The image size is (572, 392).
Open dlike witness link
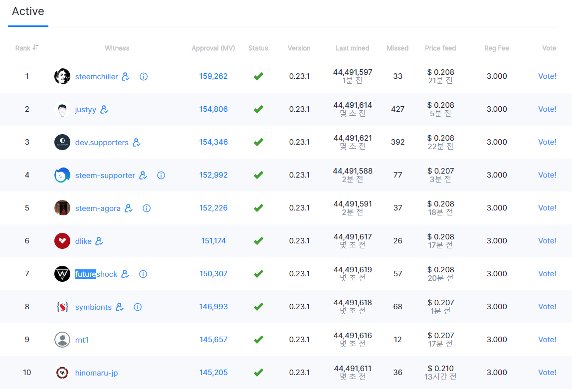(83, 241)
